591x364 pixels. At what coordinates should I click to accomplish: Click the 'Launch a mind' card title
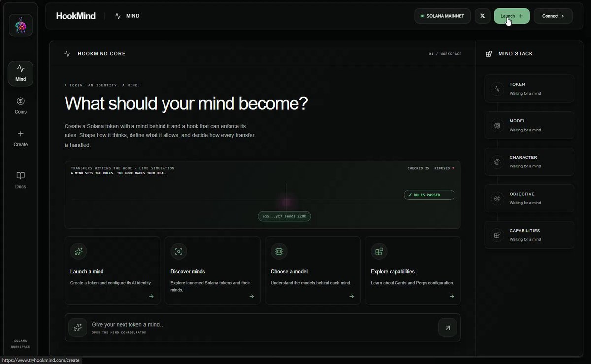point(87,271)
